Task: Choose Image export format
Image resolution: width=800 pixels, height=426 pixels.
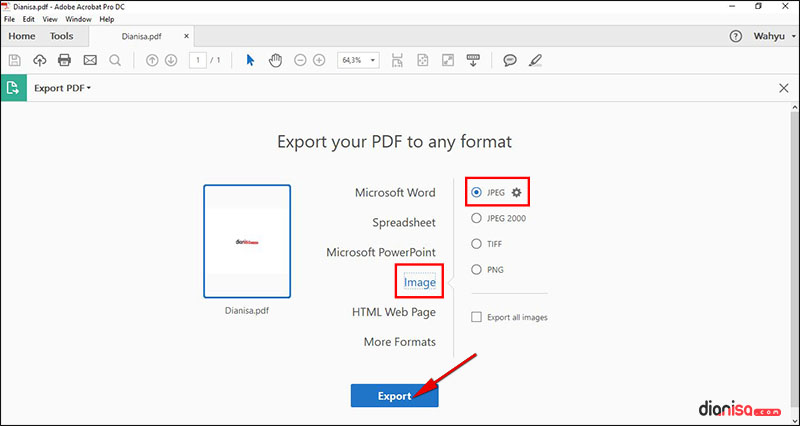Action: click(420, 282)
